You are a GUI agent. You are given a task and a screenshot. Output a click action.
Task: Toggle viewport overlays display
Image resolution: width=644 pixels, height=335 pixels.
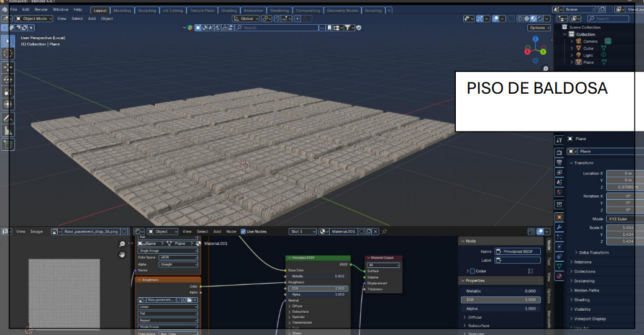[x=496, y=19]
